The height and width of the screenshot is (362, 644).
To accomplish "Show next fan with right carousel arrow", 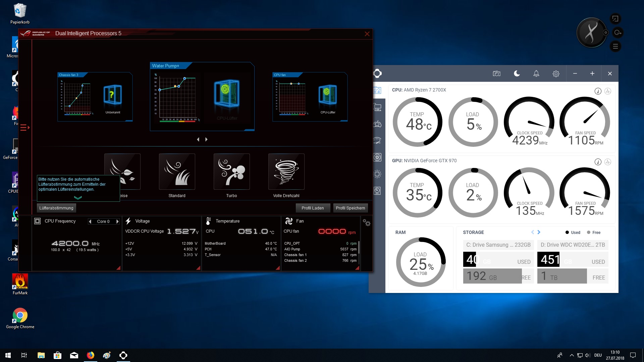I will [x=206, y=139].
